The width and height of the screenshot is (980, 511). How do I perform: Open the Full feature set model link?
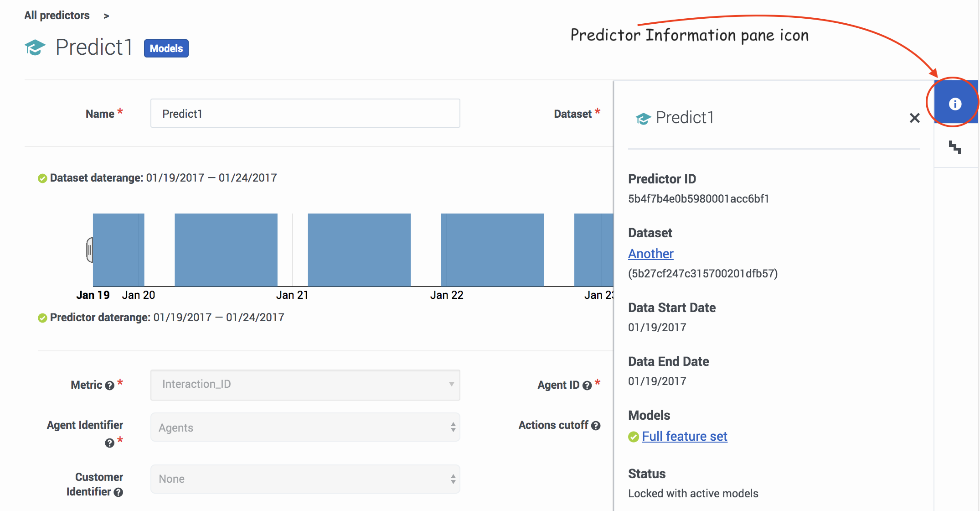click(684, 436)
